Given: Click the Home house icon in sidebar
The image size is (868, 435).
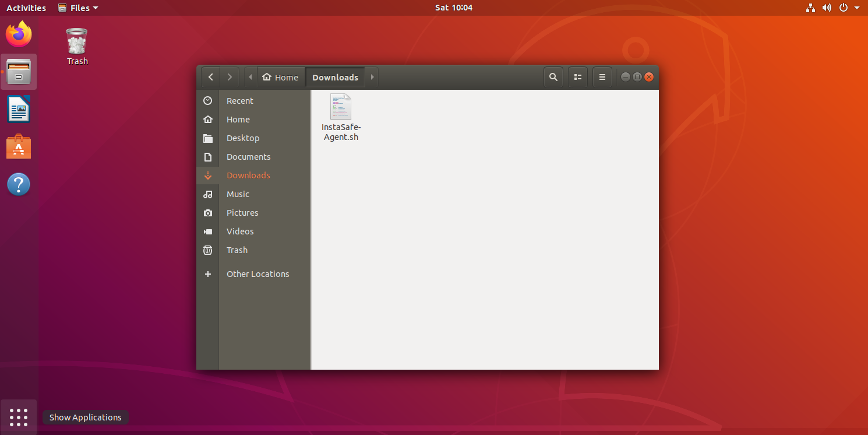Looking at the screenshot, I should click(x=208, y=120).
